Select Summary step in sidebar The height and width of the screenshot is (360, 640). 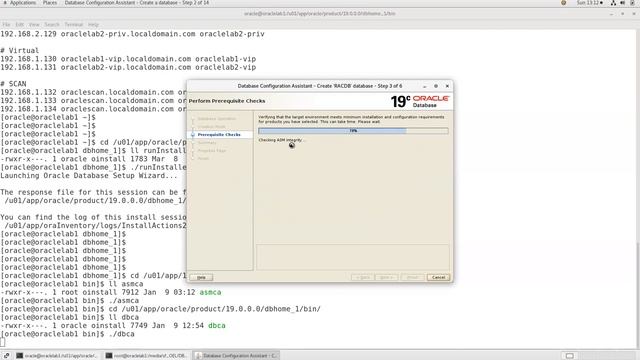point(207,142)
